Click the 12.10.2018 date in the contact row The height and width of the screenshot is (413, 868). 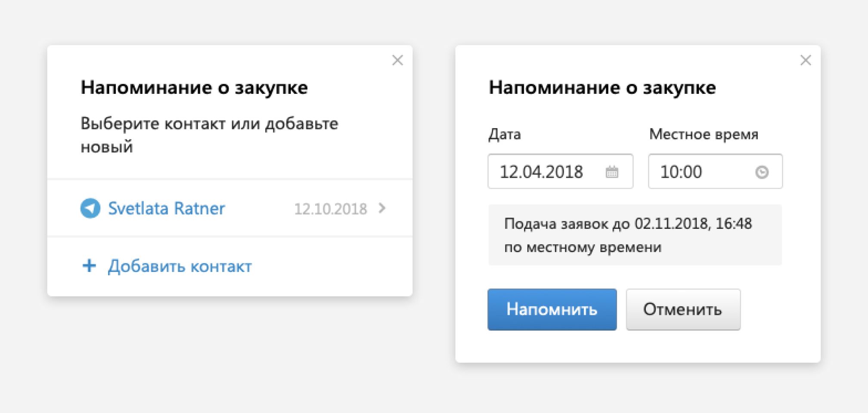[x=330, y=209]
